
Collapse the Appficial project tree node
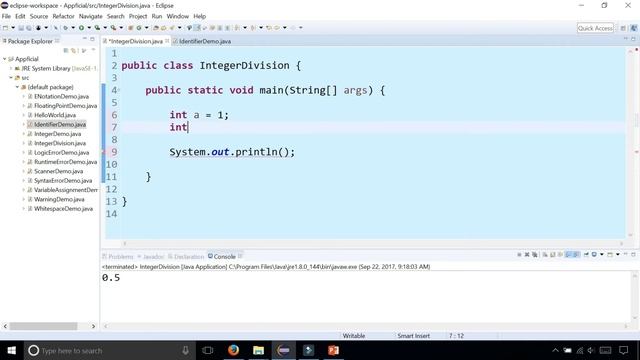[4, 59]
